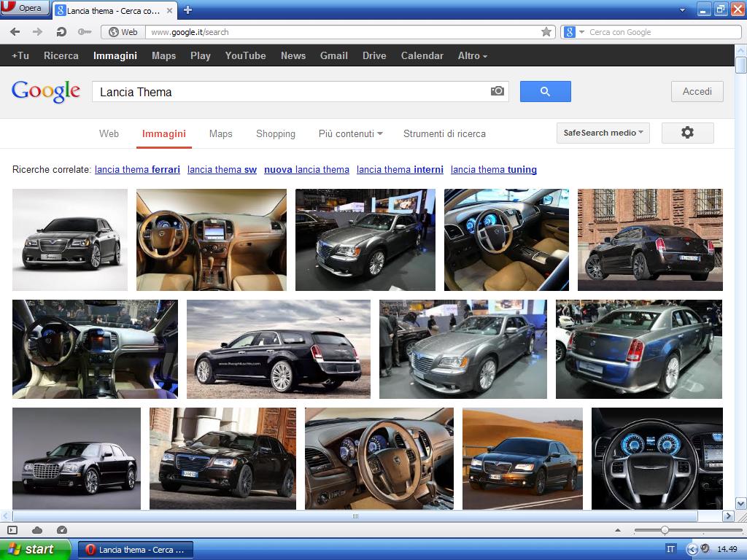747x560 pixels.
Task: Follow the nuova lancia thema link
Action: [x=306, y=169]
